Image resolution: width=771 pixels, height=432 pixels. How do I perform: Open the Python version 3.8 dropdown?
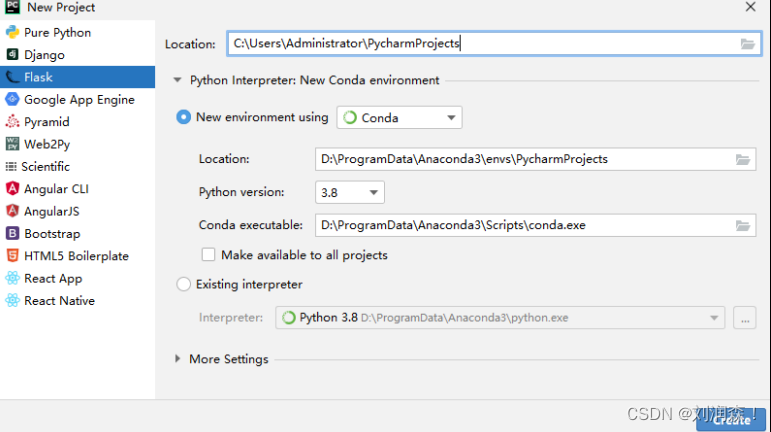click(350, 192)
